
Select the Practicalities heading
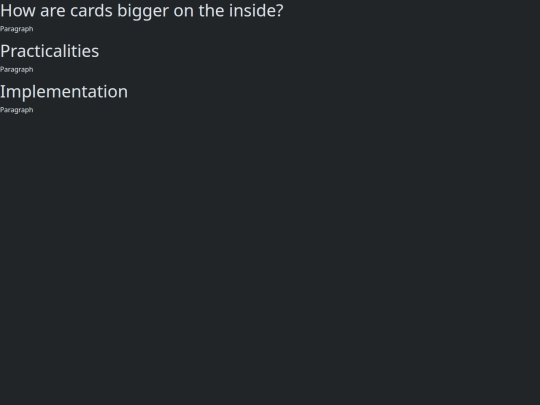(x=50, y=51)
